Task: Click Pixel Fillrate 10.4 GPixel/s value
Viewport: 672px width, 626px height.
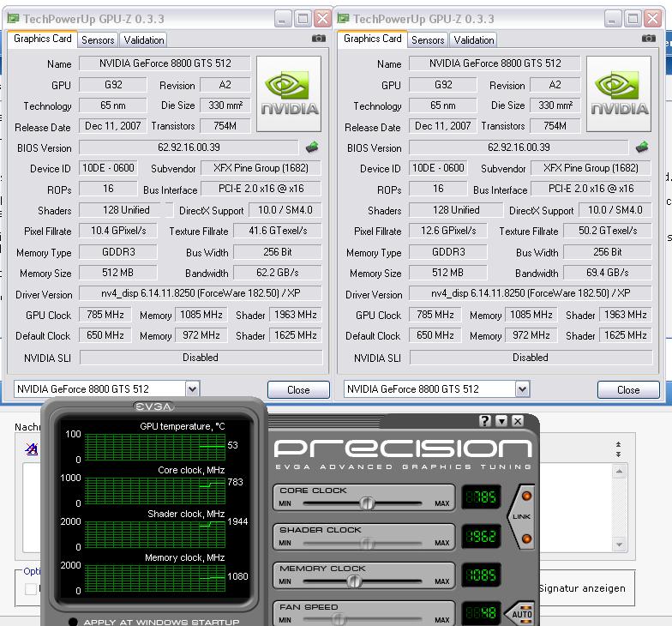Action: [x=118, y=231]
